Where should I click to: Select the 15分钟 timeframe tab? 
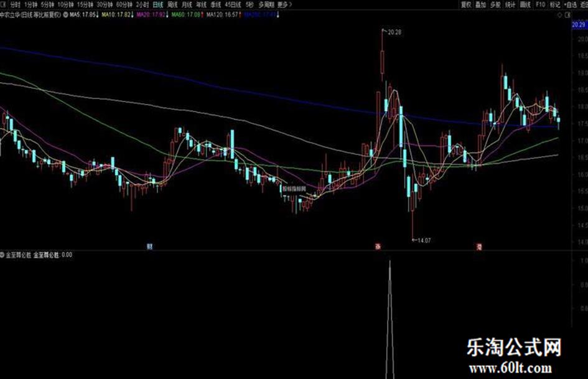coord(85,4)
